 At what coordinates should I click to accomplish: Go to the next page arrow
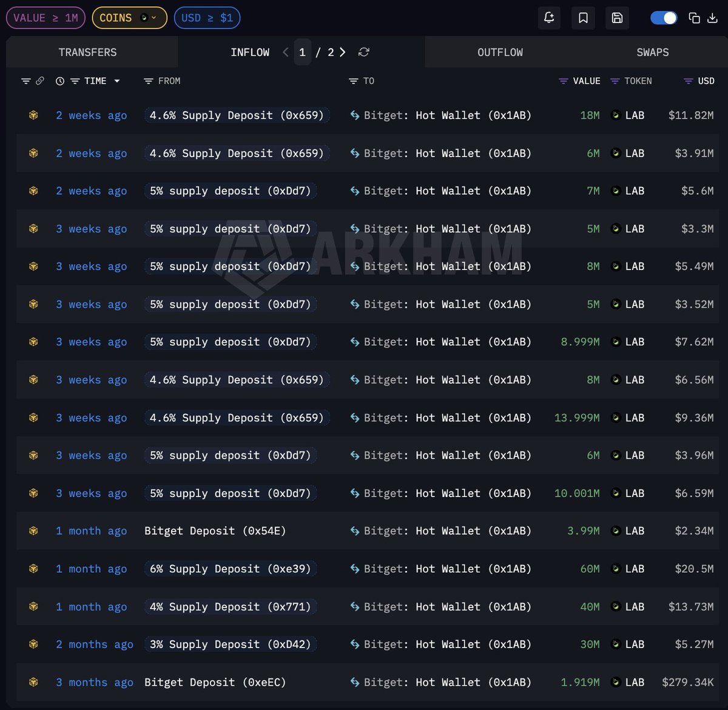[x=343, y=52]
